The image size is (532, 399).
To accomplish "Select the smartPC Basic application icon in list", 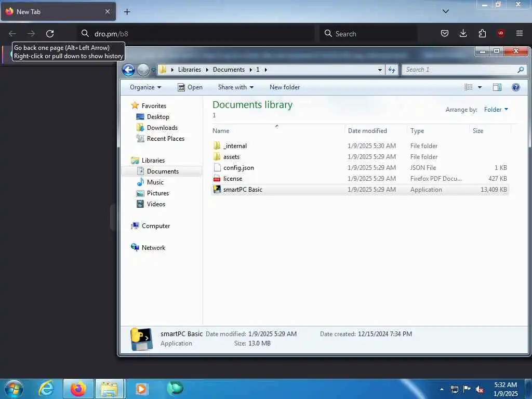I will [x=217, y=189].
